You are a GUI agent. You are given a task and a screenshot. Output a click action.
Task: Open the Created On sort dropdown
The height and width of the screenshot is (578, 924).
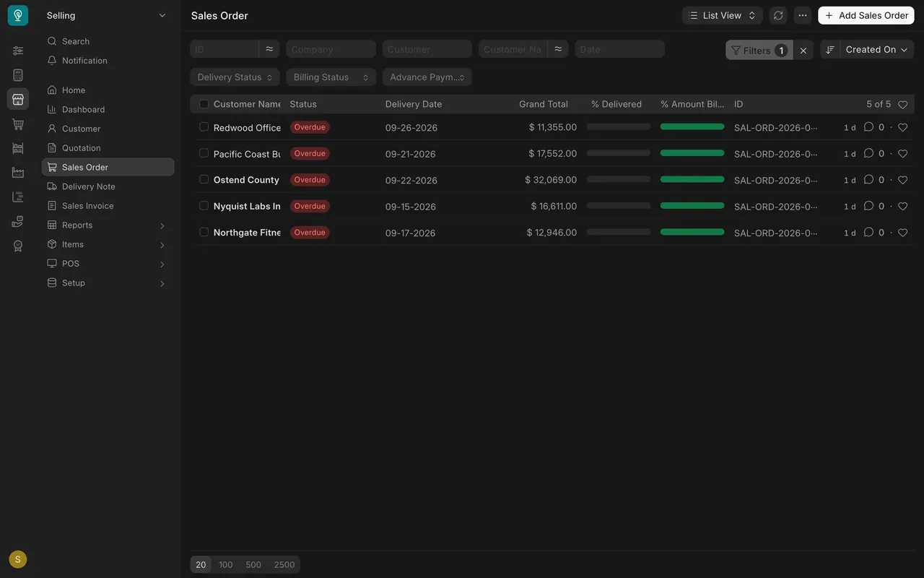[x=877, y=50]
